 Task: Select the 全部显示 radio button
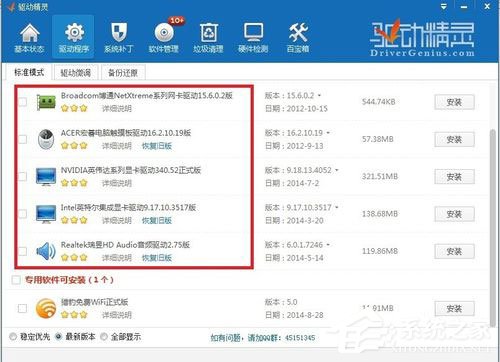click(104, 337)
